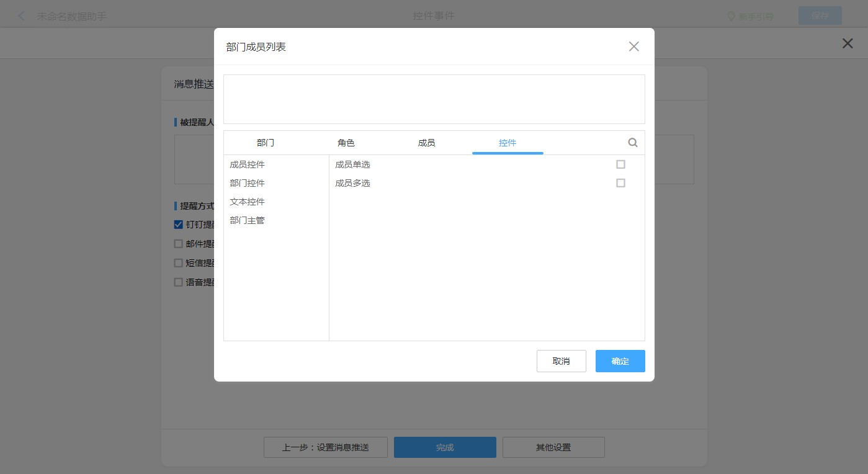Select 成员控件 in the left list
This screenshot has height=474, width=868.
(247, 164)
